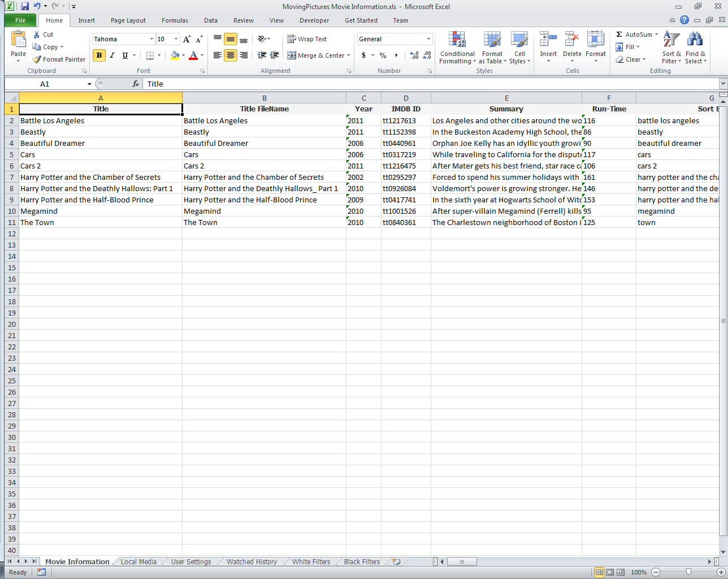Click the Borders icon

coord(150,55)
